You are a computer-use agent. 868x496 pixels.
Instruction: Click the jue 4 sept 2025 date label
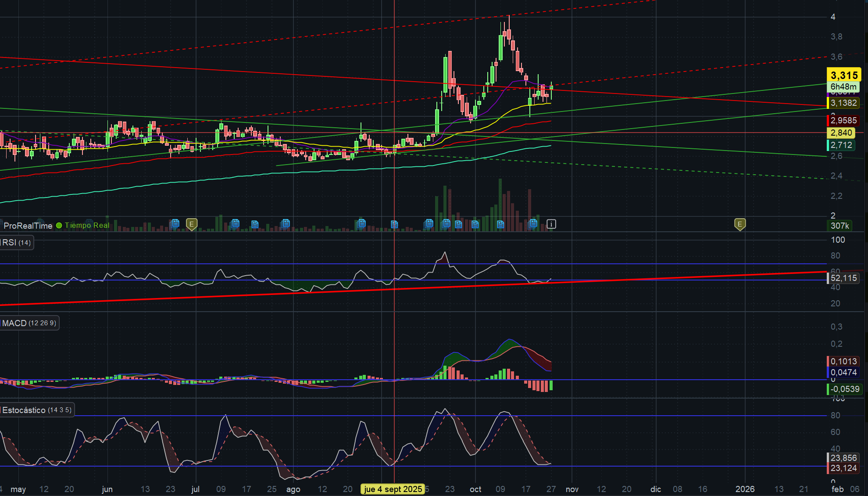point(393,489)
